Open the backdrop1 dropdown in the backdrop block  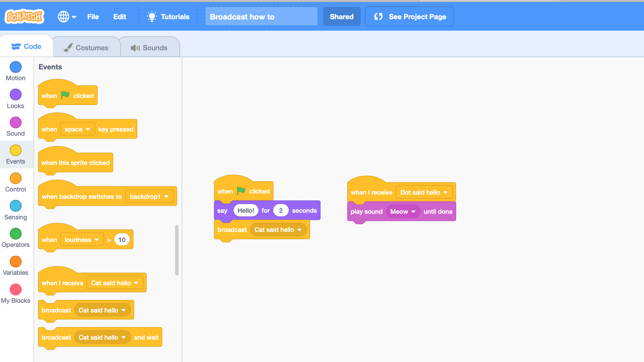[x=149, y=196]
